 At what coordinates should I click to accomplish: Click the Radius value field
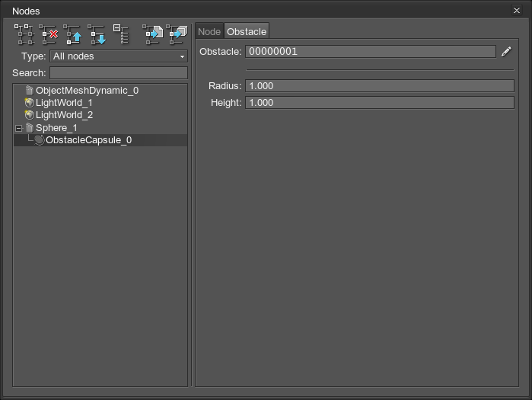tap(379, 86)
